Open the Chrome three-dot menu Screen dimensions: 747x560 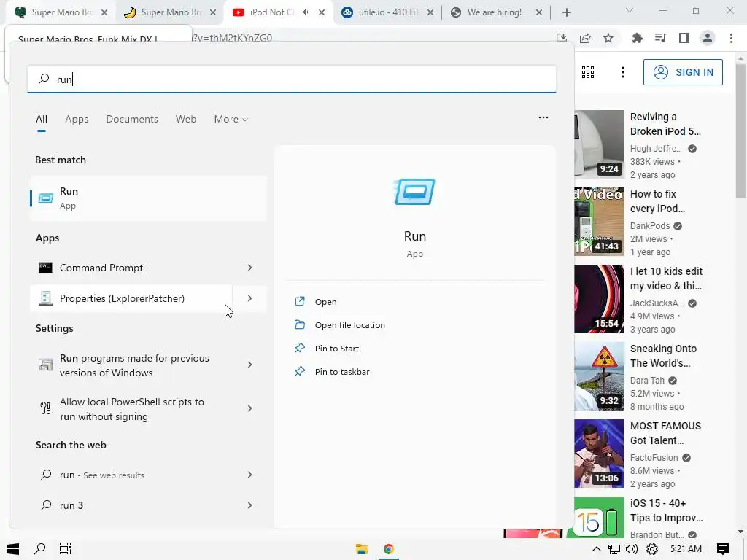point(731,38)
